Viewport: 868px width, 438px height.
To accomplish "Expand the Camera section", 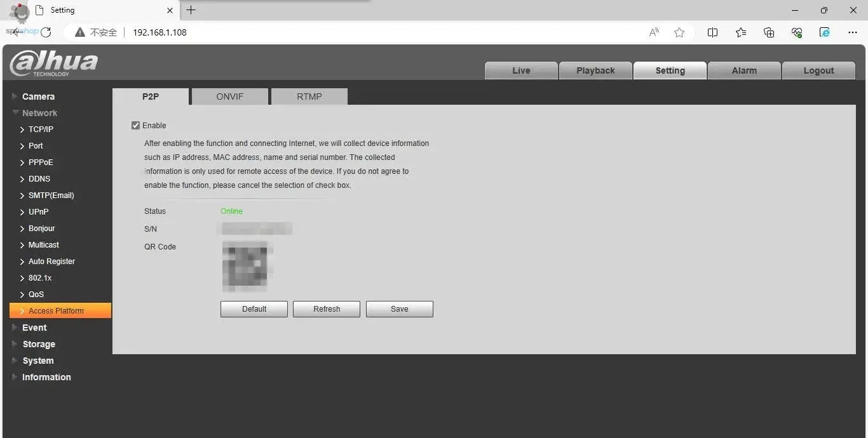I will click(x=38, y=96).
